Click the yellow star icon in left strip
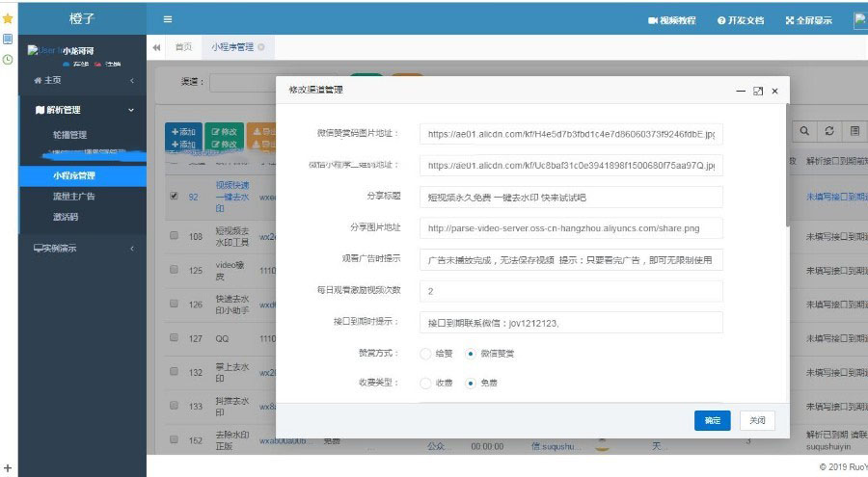This screenshot has width=868, height=477. coord(8,18)
